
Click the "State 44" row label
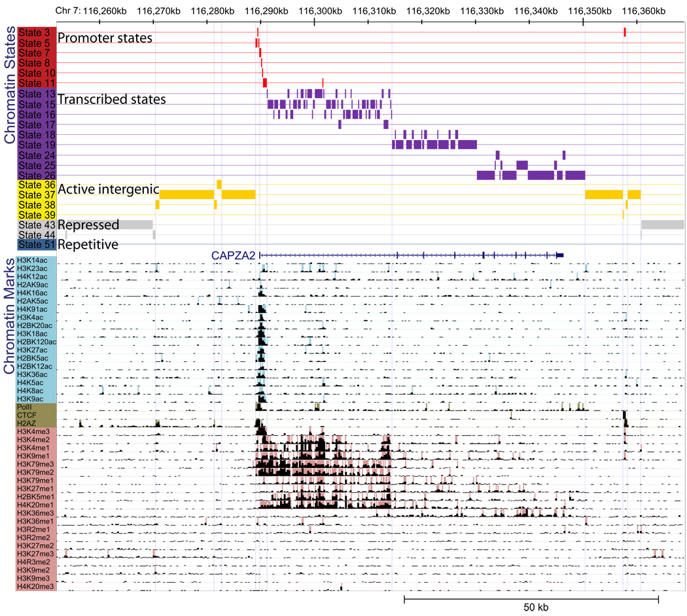[x=37, y=235]
